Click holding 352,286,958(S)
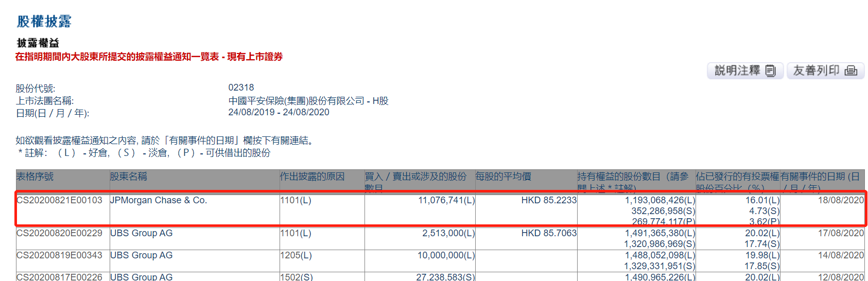 [x=663, y=211]
